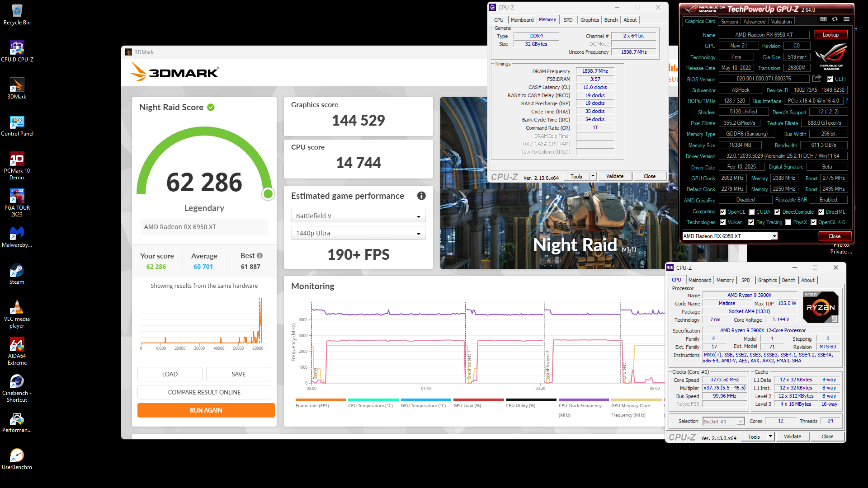Click the Frame rate (FPS) orange legend bar

pyautogui.click(x=321, y=400)
